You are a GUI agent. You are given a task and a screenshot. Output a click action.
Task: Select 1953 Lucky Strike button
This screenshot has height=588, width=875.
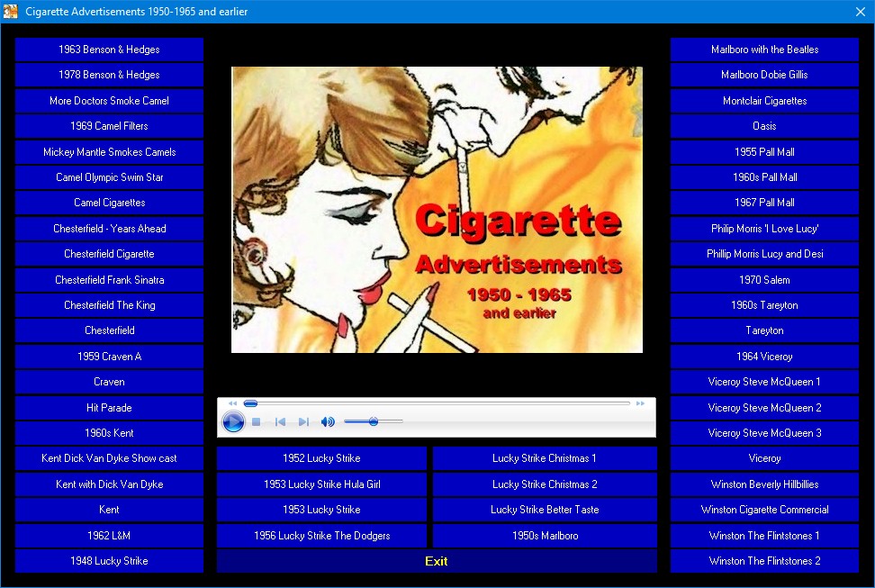[x=321, y=510]
